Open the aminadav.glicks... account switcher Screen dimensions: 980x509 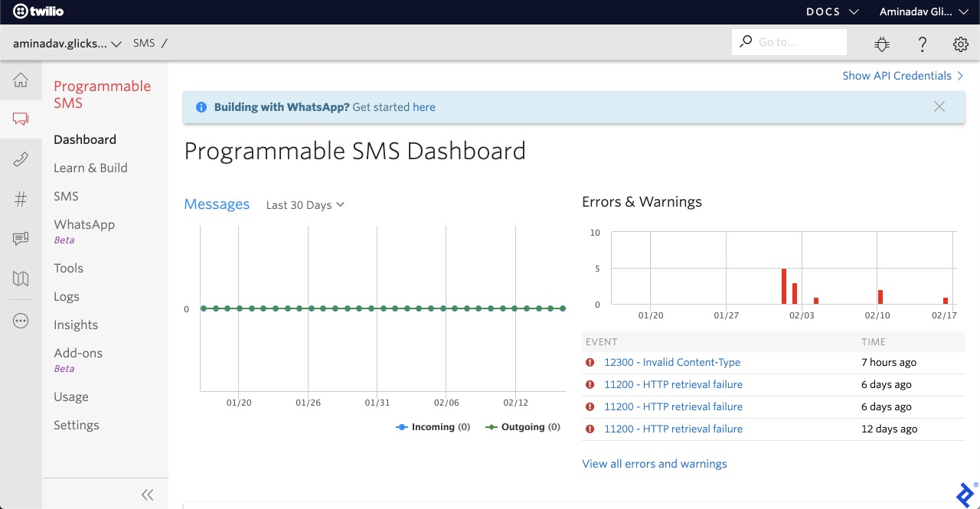coord(67,44)
